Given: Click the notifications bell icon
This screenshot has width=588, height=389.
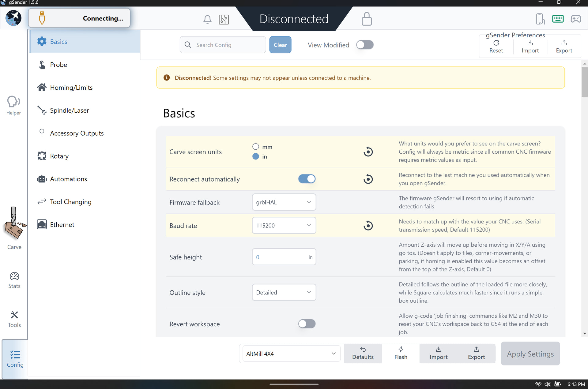Looking at the screenshot, I should [x=207, y=19].
